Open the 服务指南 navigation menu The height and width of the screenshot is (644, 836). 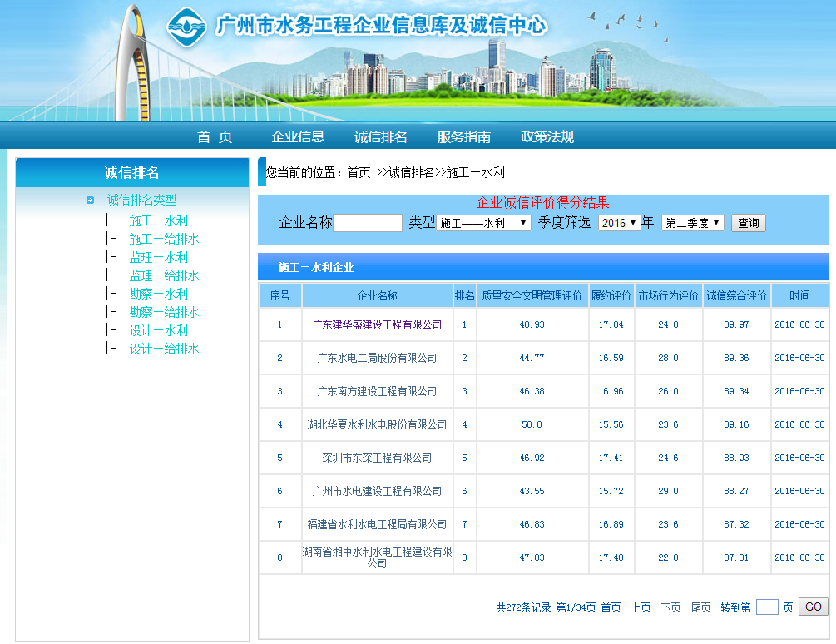pyautogui.click(x=464, y=137)
